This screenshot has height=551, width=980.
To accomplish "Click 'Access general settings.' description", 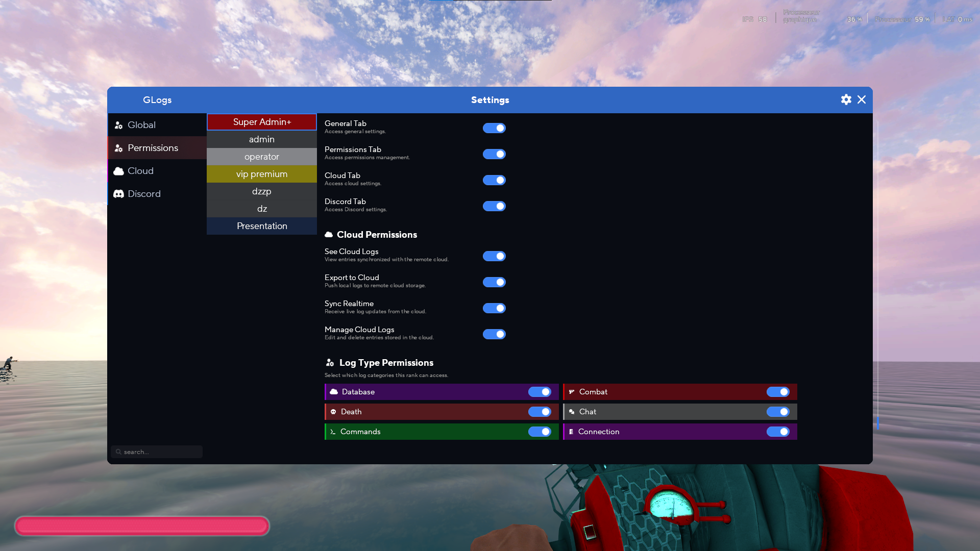I will point(355,132).
